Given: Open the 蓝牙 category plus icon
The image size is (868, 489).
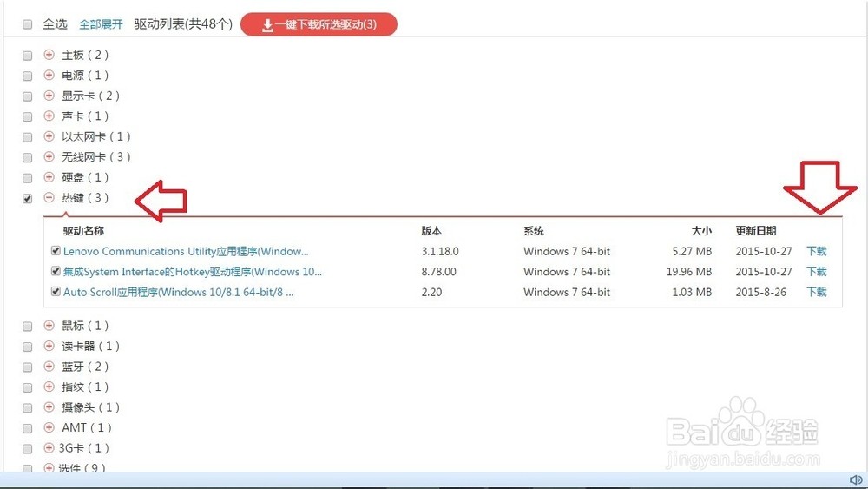Looking at the screenshot, I should 49,367.
